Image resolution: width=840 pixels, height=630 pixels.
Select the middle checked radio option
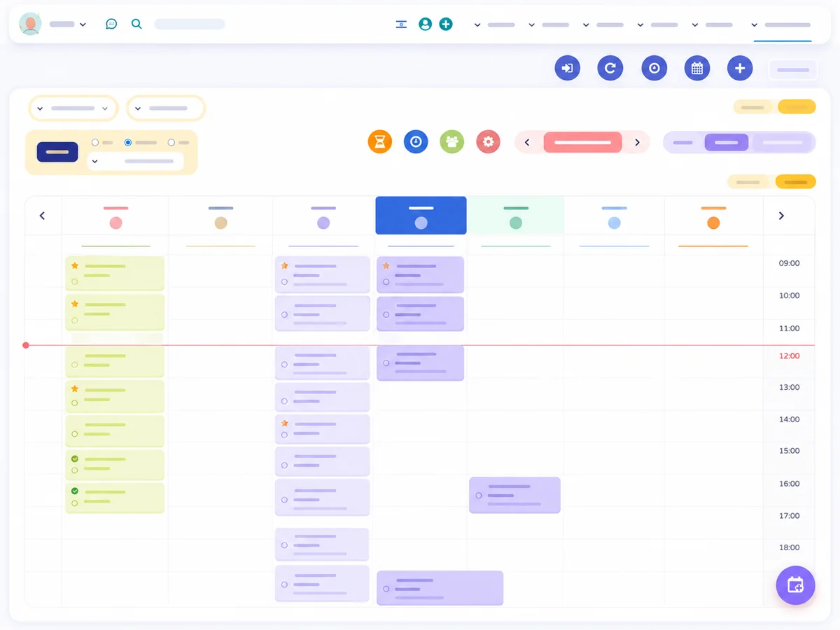tap(128, 142)
